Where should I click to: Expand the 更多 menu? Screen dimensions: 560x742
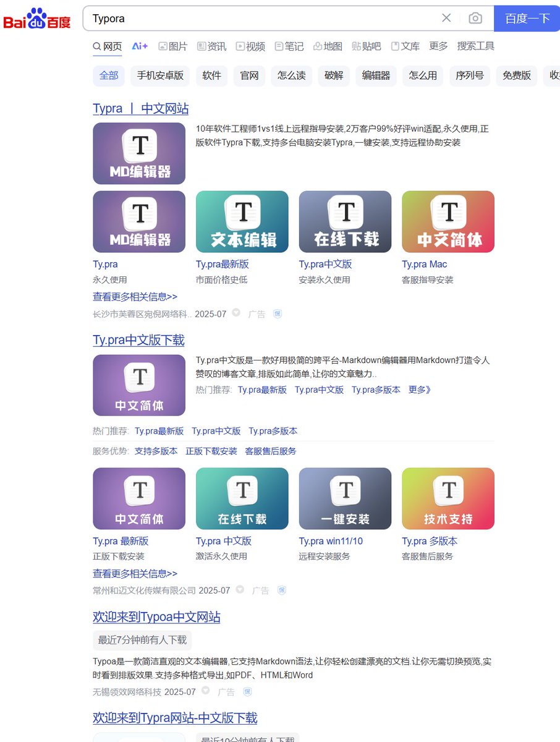[x=439, y=46]
